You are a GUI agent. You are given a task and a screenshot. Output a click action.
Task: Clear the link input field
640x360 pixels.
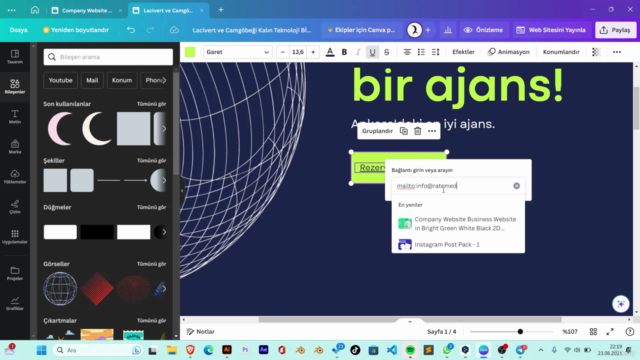click(516, 186)
